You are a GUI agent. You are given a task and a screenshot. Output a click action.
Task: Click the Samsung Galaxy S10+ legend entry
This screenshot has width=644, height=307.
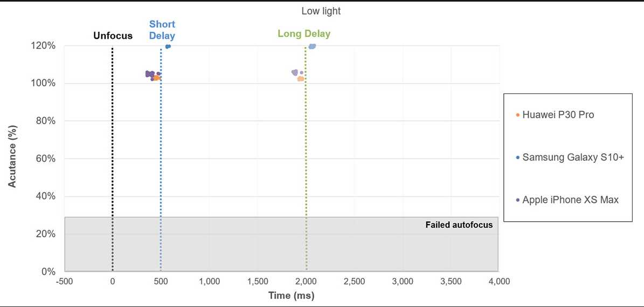coord(570,158)
